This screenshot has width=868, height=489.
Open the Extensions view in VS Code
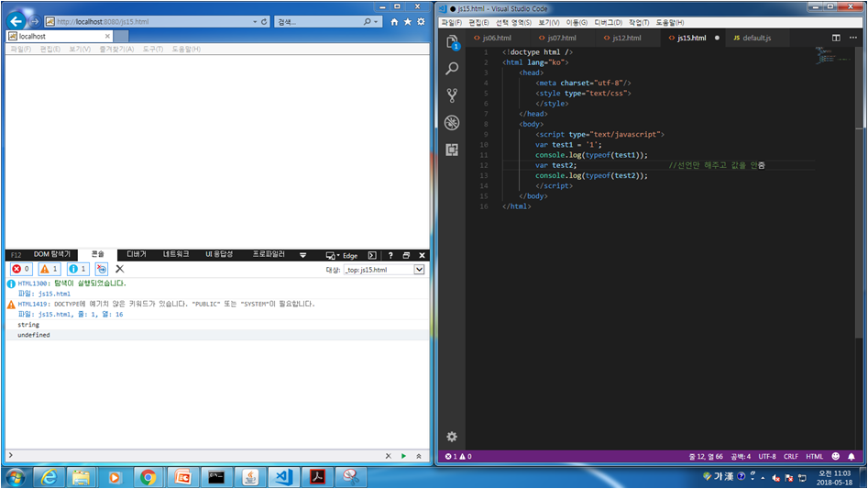coord(452,150)
